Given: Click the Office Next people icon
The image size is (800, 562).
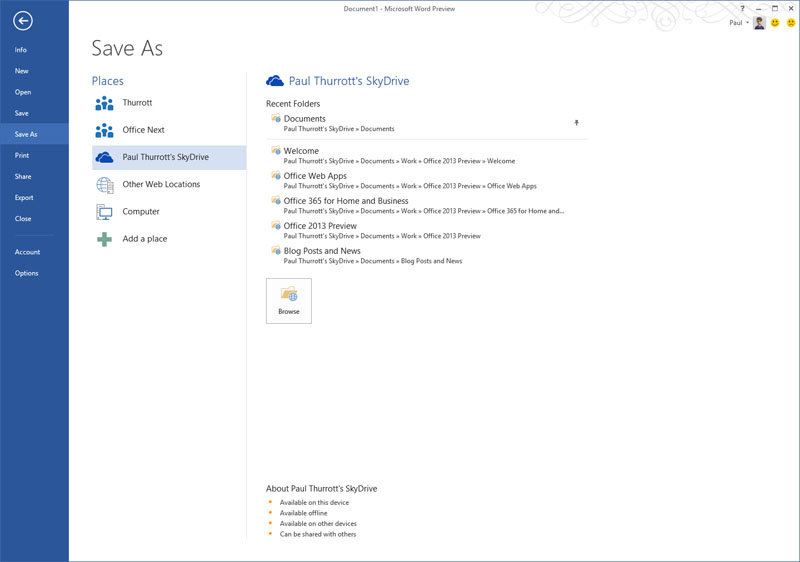Looking at the screenshot, I should pyautogui.click(x=105, y=130).
